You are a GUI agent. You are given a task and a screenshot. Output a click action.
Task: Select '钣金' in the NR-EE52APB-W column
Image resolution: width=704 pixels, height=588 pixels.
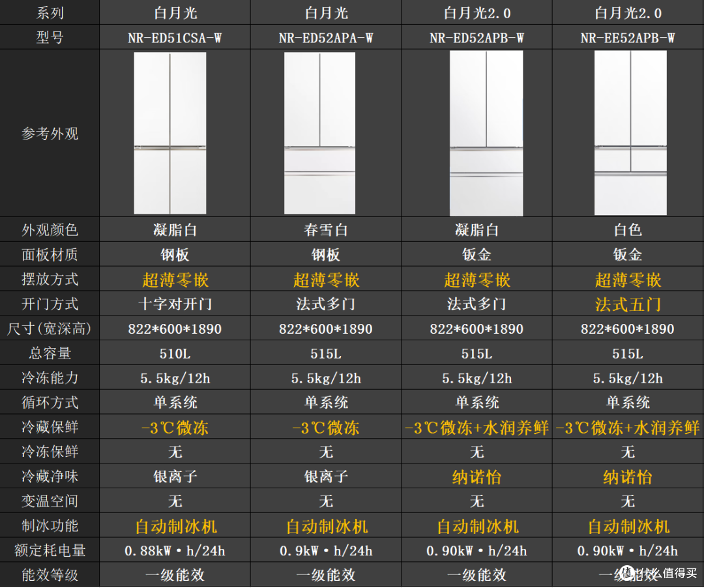(628, 255)
